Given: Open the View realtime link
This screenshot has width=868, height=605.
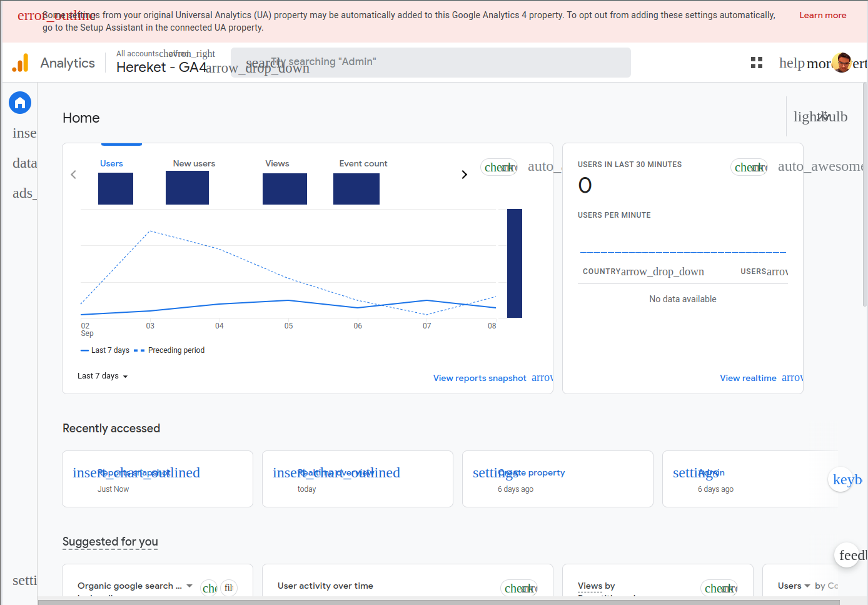Looking at the screenshot, I should 748,379.
